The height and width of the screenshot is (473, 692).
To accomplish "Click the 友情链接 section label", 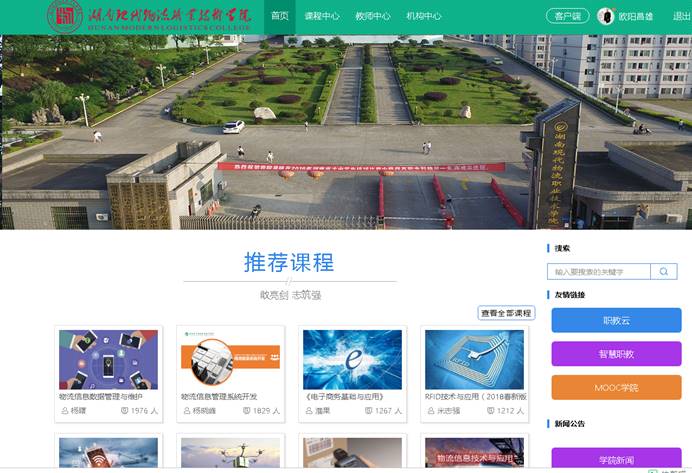I will pyautogui.click(x=570, y=295).
